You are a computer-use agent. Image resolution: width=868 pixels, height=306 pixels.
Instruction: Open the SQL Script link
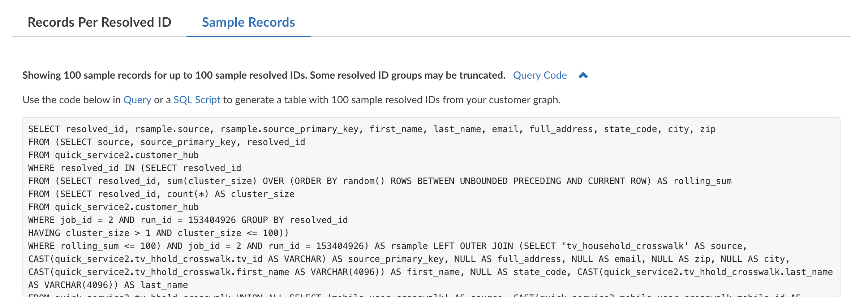coord(197,100)
